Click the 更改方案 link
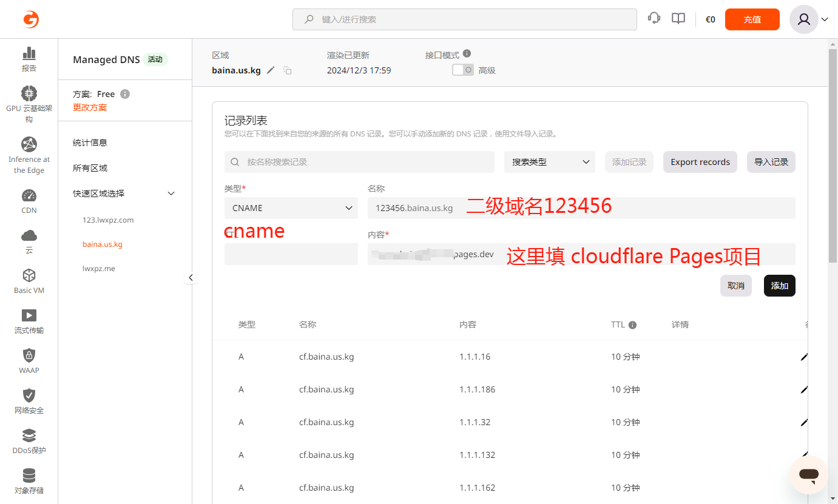This screenshot has width=838, height=504. tap(90, 107)
